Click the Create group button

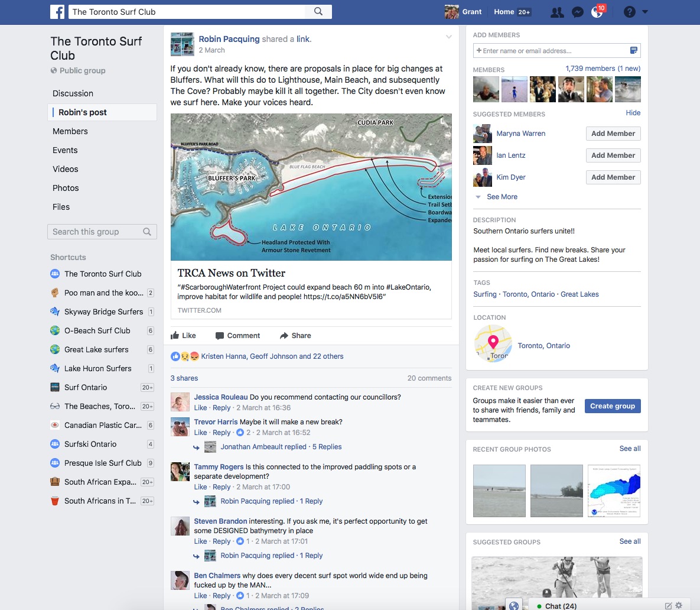click(x=612, y=406)
